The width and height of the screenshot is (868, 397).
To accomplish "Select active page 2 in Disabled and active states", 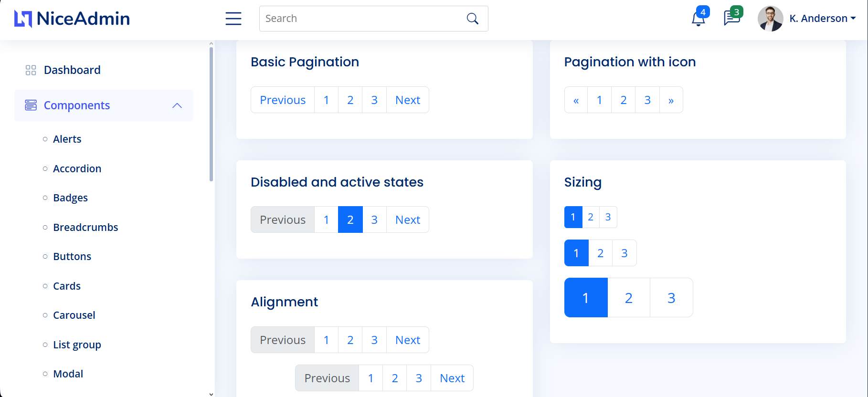I will 350,220.
